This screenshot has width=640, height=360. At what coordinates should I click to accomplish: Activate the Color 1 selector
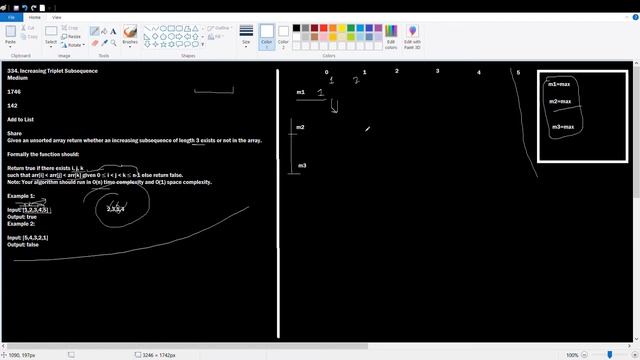[x=267, y=37]
